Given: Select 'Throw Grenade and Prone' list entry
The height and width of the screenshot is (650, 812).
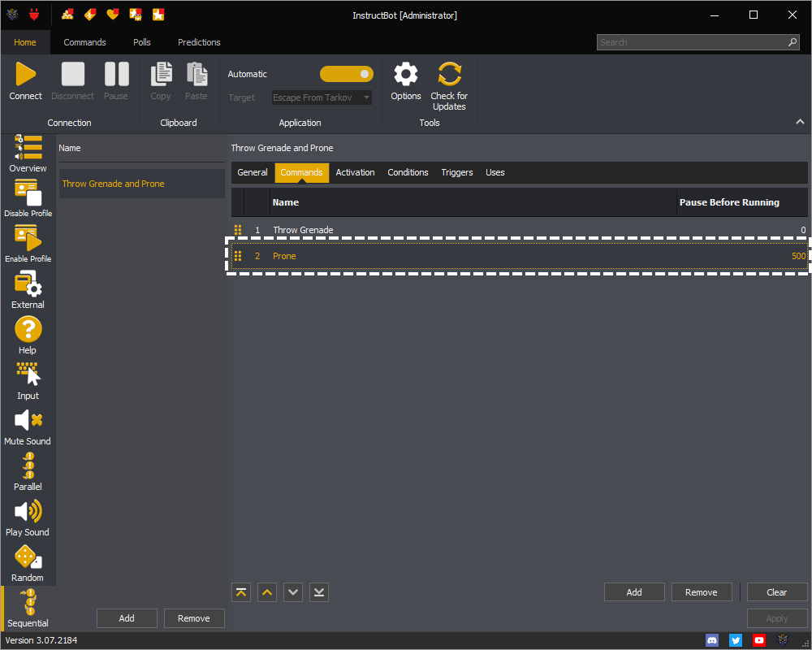Looking at the screenshot, I should click(x=142, y=184).
